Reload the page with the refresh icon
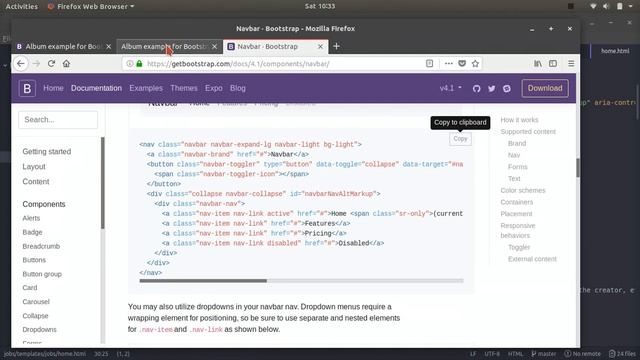Screen dimensions: 640x360 51,64
